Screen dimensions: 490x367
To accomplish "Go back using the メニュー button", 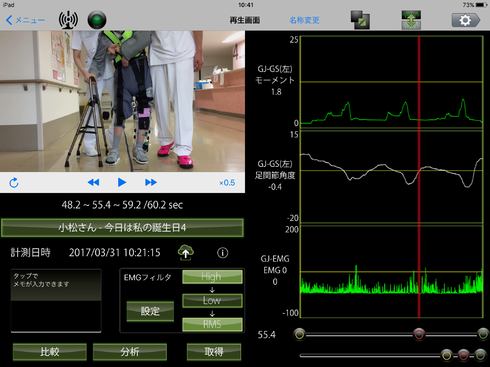I will click(25, 20).
